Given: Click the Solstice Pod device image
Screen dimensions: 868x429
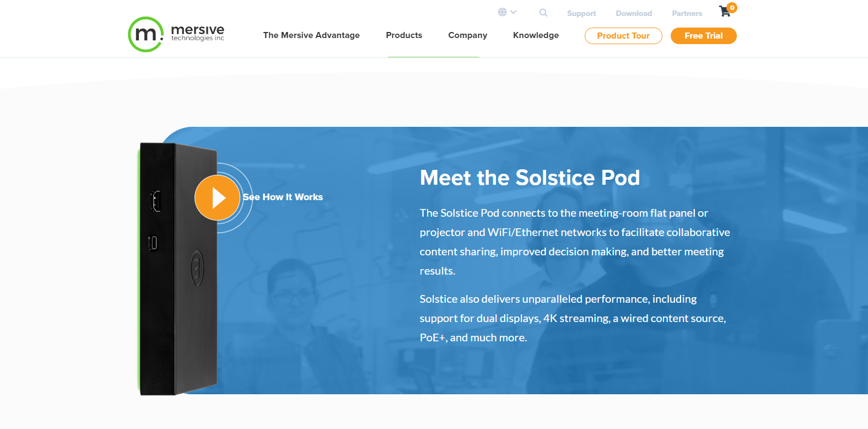Looking at the screenshot, I should point(177,269).
